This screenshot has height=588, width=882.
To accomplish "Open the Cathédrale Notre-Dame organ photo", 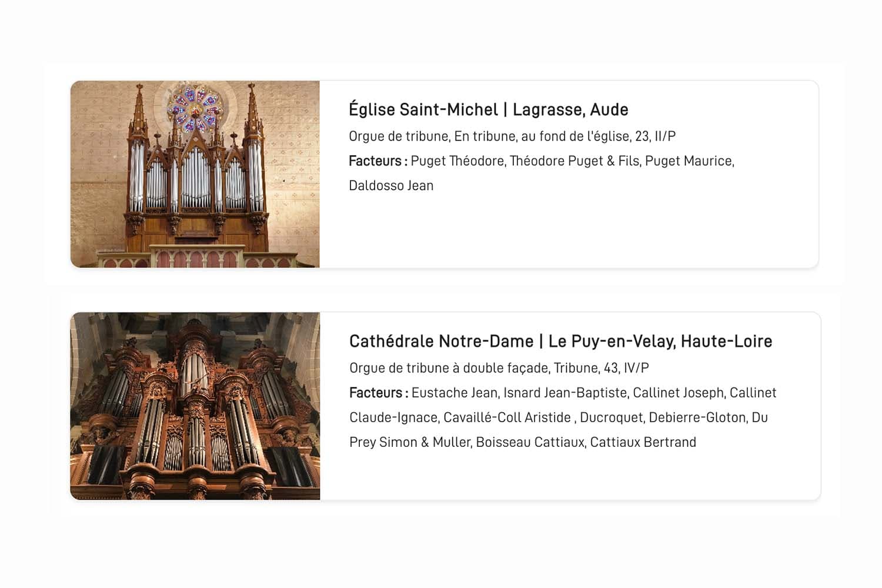I will (195, 406).
